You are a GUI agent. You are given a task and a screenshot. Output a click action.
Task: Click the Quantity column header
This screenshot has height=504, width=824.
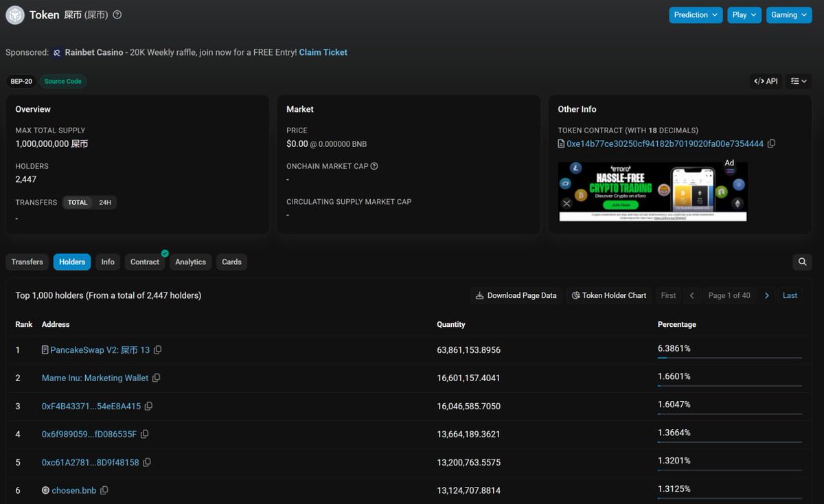click(x=451, y=324)
